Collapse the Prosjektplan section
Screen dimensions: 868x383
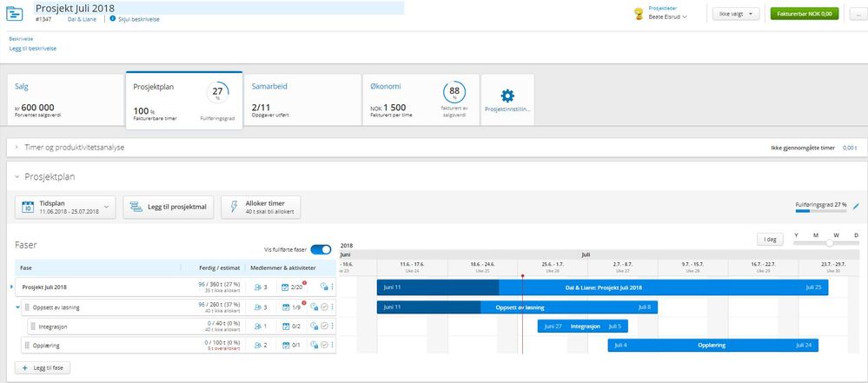pos(17,177)
